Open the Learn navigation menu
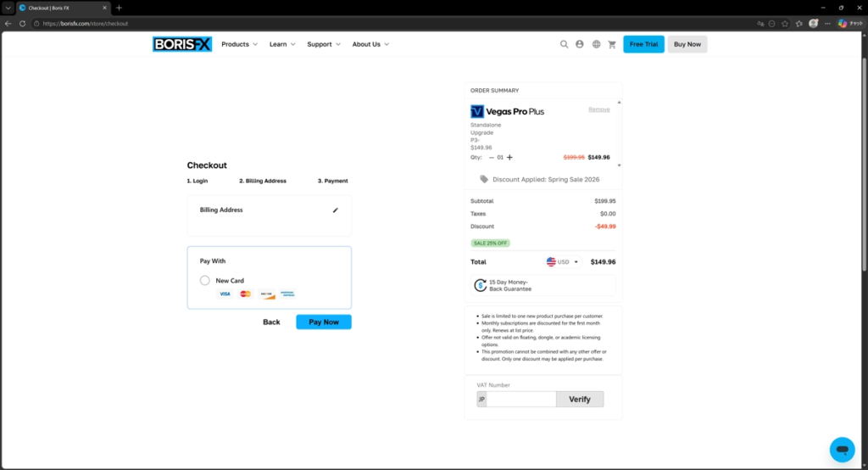This screenshot has width=868, height=470. 282,44
